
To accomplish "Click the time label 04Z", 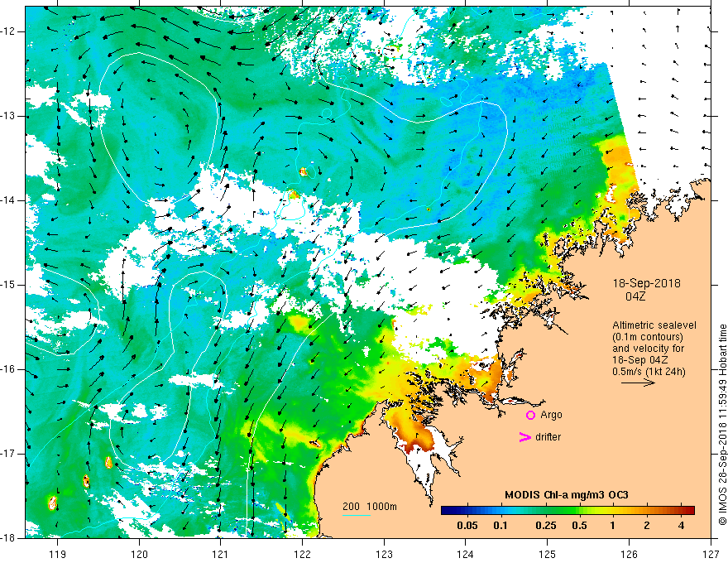I will point(635,296).
